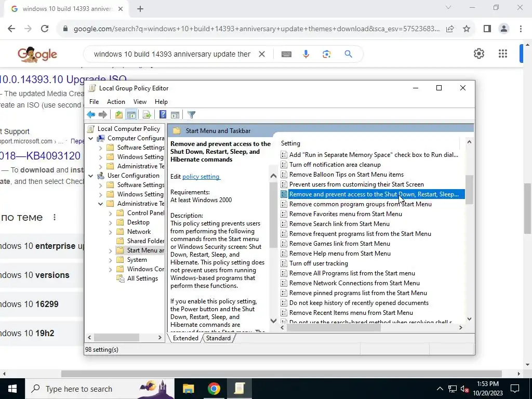Click the Windows taskbar search box

coord(99,389)
